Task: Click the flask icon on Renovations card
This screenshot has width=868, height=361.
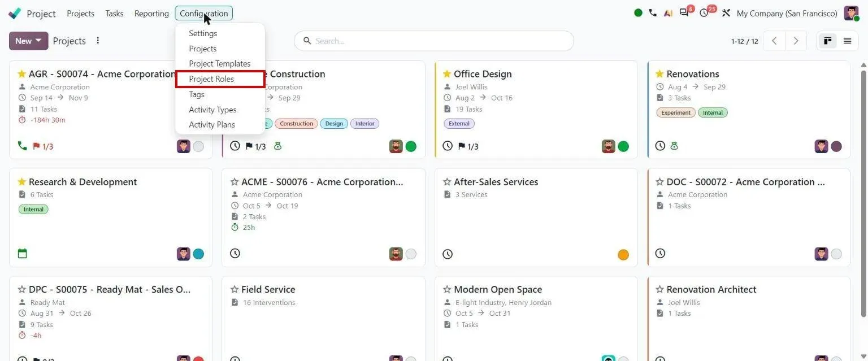Action: (x=674, y=146)
